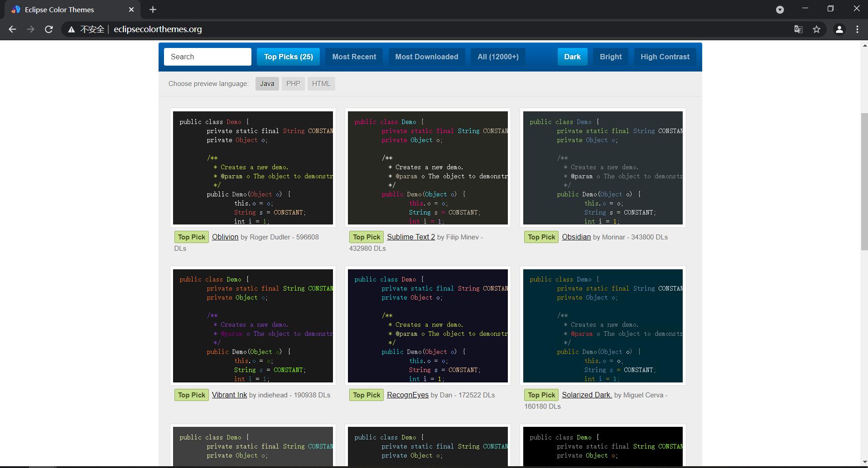Open the not-secure site info warning icon
868x468 pixels.
(71, 29)
